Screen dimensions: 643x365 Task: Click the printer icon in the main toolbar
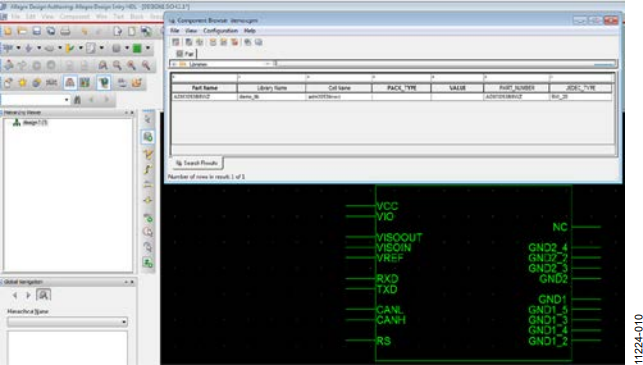coord(65,31)
